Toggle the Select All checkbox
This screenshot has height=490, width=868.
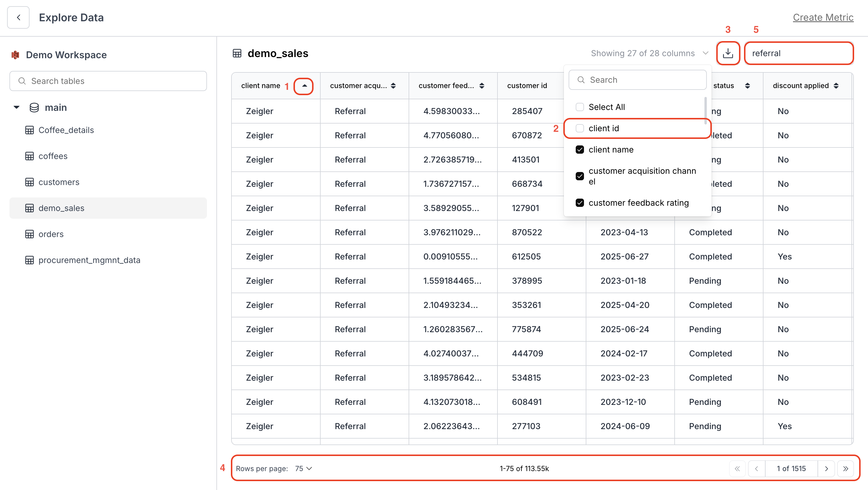580,107
